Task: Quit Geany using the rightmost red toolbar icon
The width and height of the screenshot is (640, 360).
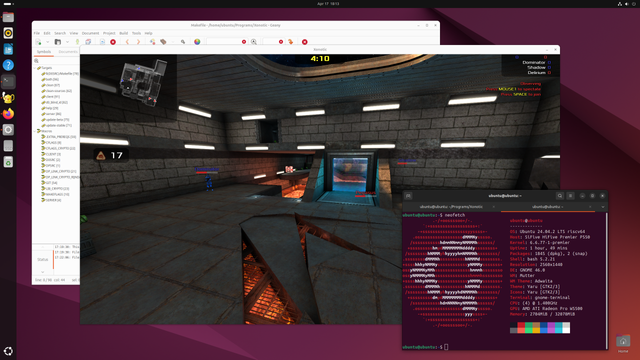Action: (304, 42)
